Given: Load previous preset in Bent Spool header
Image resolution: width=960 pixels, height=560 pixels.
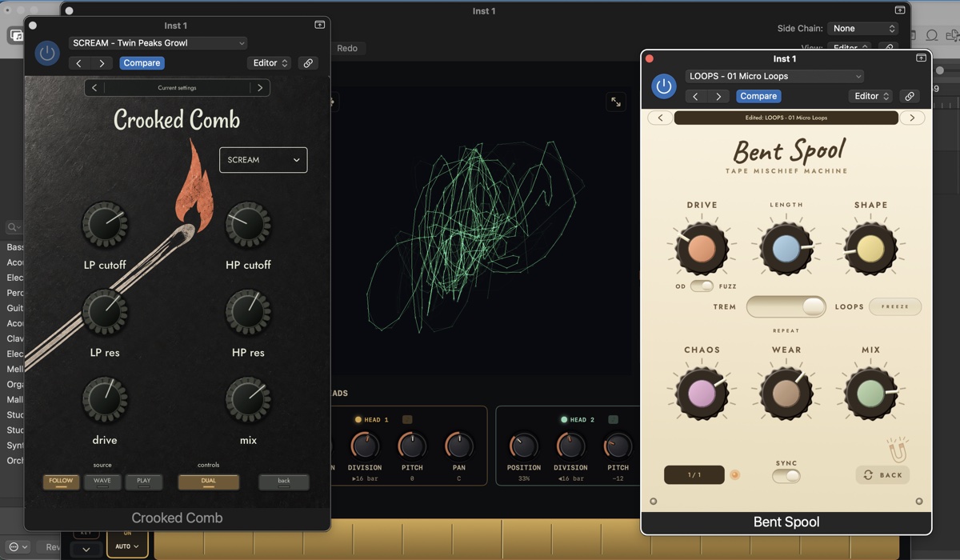Looking at the screenshot, I should 695,96.
